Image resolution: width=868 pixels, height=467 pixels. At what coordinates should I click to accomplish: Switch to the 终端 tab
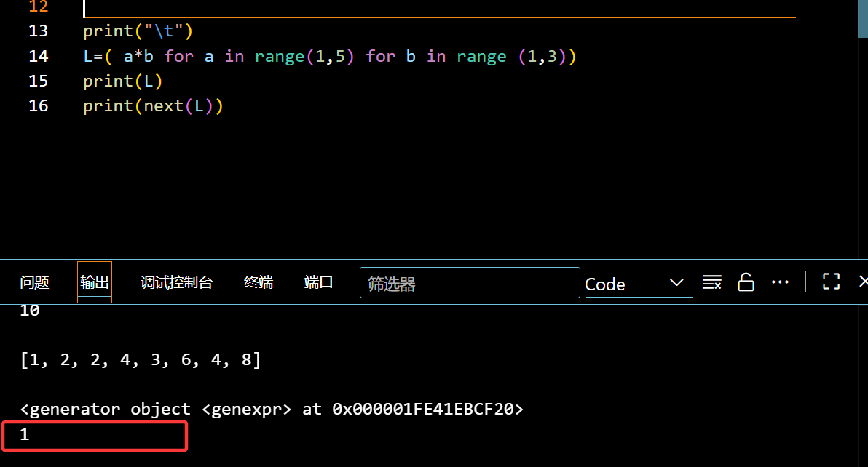click(259, 283)
